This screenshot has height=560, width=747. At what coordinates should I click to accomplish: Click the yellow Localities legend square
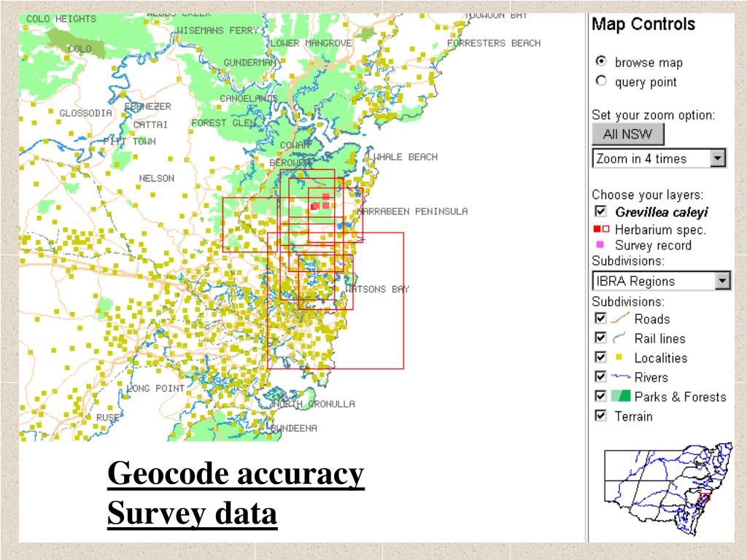click(x=620, y=357)
